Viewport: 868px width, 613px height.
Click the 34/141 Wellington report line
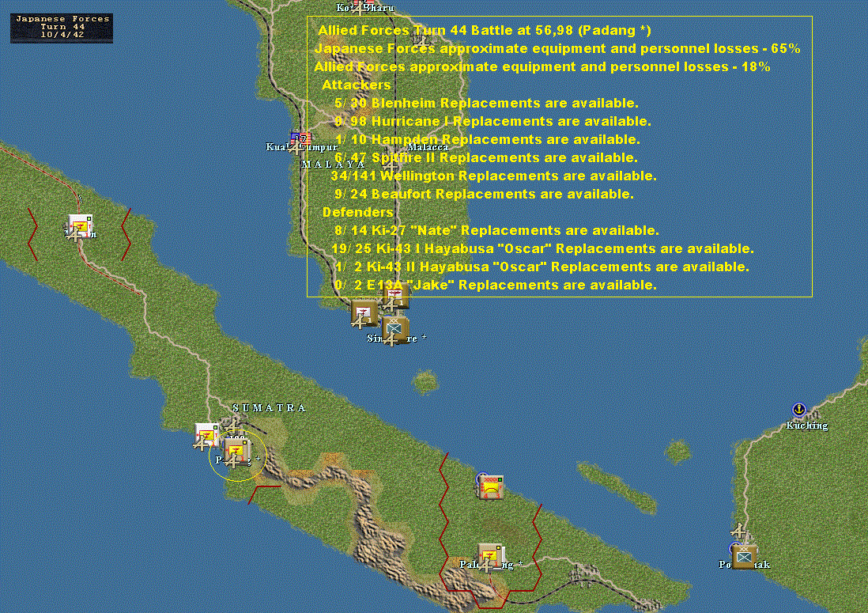[494, 176]
